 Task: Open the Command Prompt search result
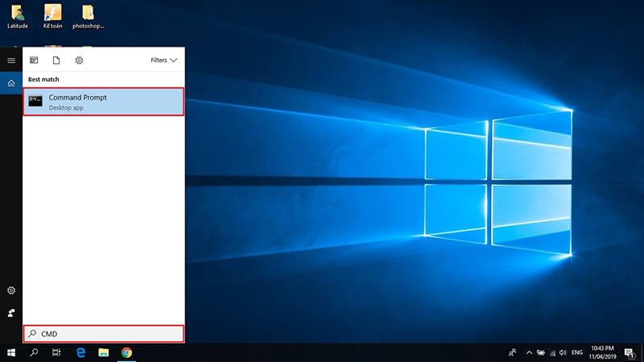[x=104, y=101]
